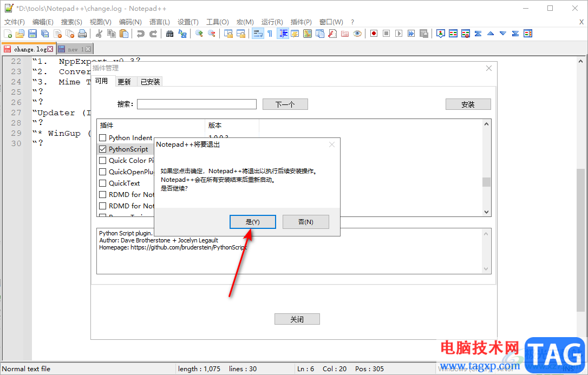Close the current document from the toolbar
Image resolution: width=588 pixels, height=375 pixels.
[x=57, y=34]
